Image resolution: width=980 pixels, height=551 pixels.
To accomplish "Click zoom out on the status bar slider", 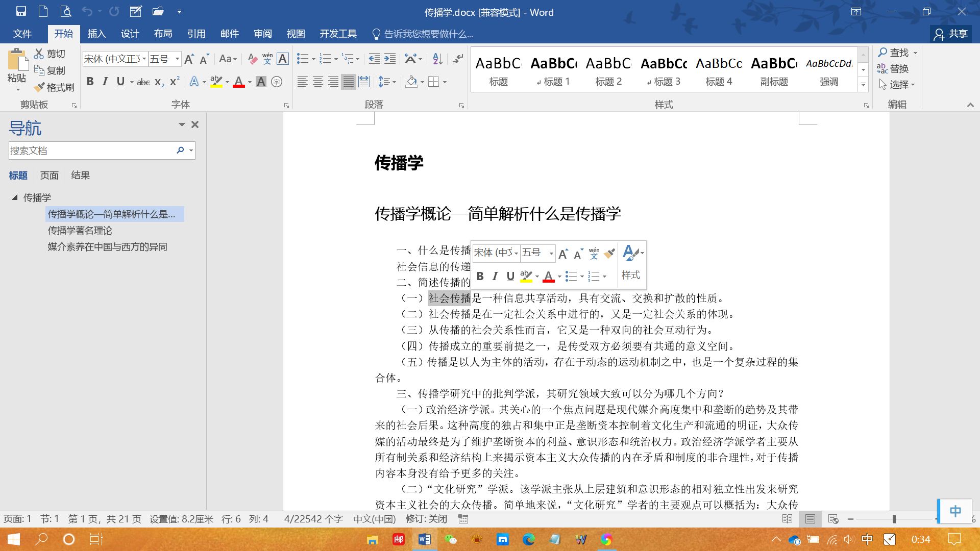I will coord(849,519).
